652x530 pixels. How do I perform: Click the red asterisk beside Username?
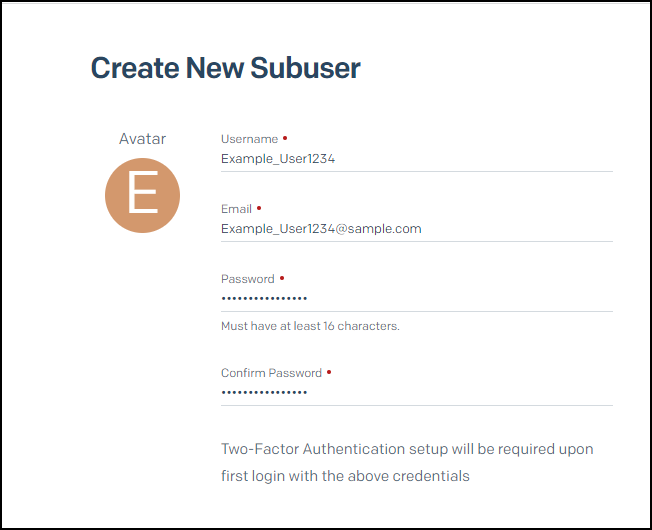click(x=285, y=138)
